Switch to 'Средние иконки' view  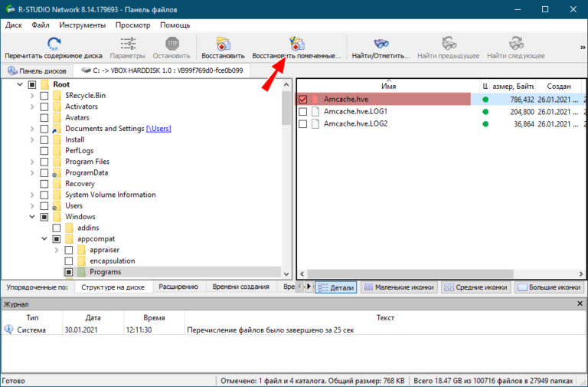pyautogui.click(x=475, y=287)
